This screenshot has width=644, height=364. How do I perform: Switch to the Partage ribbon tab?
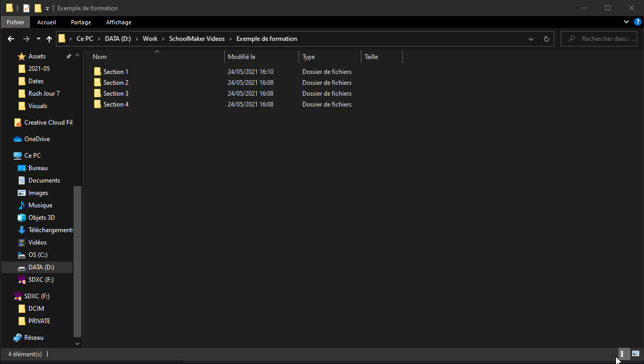(81, 22)
